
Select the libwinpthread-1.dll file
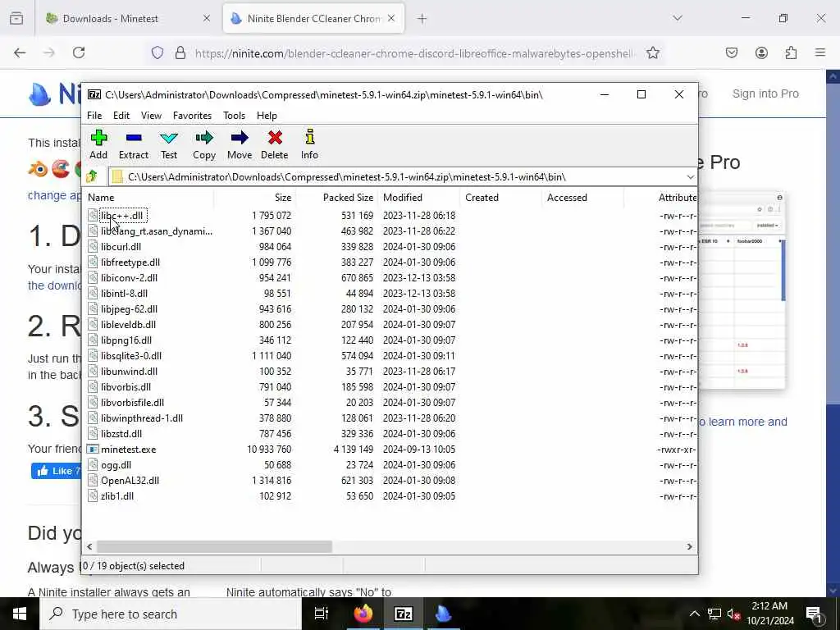pyautogui.click(x=141, y=418)
